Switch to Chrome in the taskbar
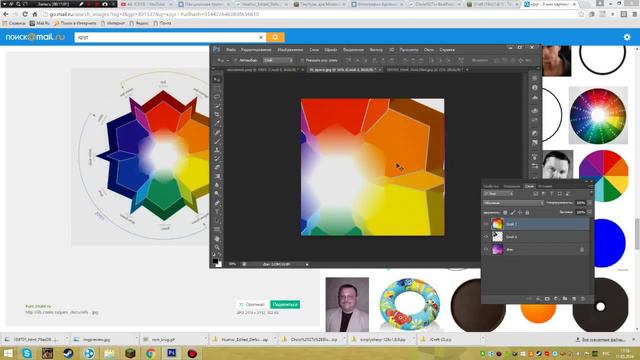Screen dimensions: 640x360 [x=150, y=353]
